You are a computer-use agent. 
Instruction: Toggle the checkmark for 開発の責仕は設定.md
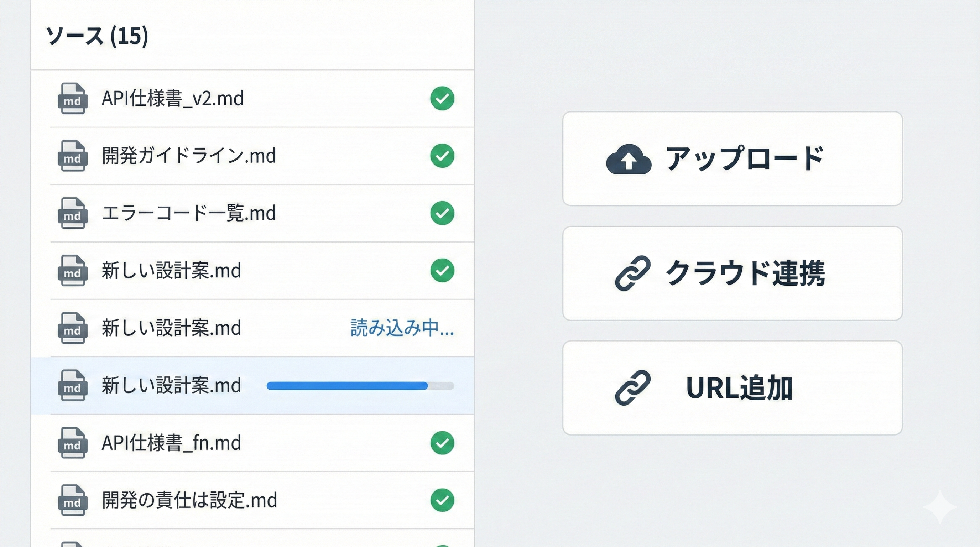pos(442,501)
